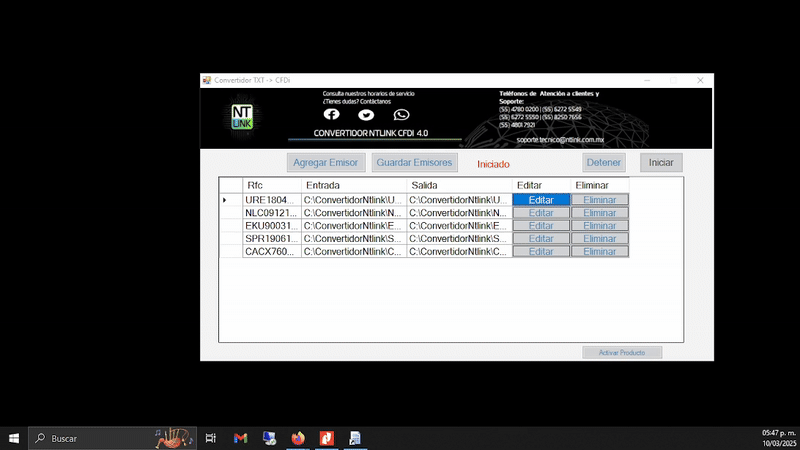Click Agregar Emisor button
Image resolution: width=800 pixels, height=450 pixels.
[326, 163]
